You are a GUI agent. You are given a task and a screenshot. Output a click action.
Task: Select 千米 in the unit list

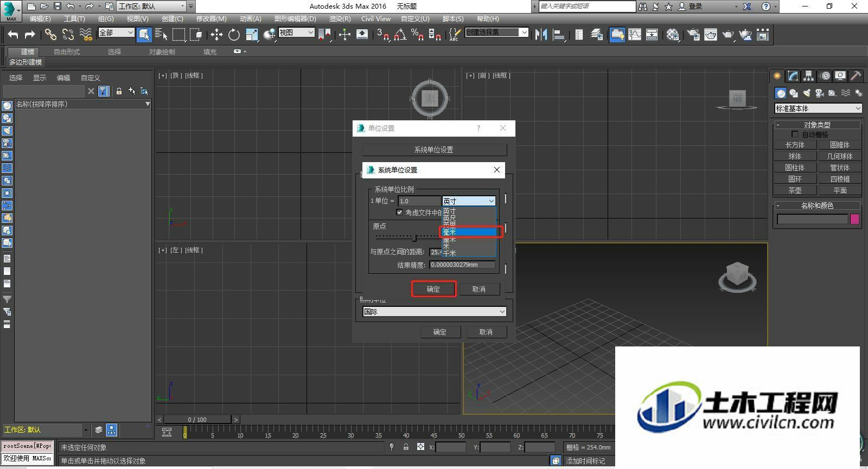469,253
